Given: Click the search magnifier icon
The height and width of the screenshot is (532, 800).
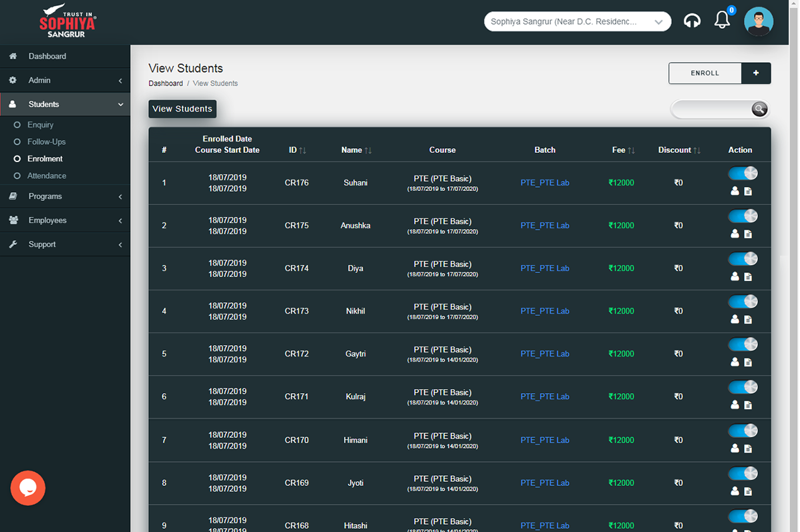Looking at the screenshot, I should click(x=759, y=109).
